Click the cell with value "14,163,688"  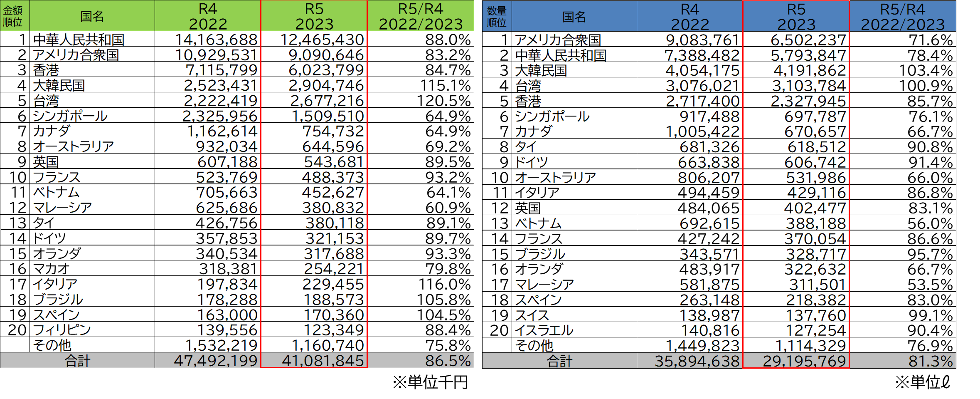[x=208, y=39]
